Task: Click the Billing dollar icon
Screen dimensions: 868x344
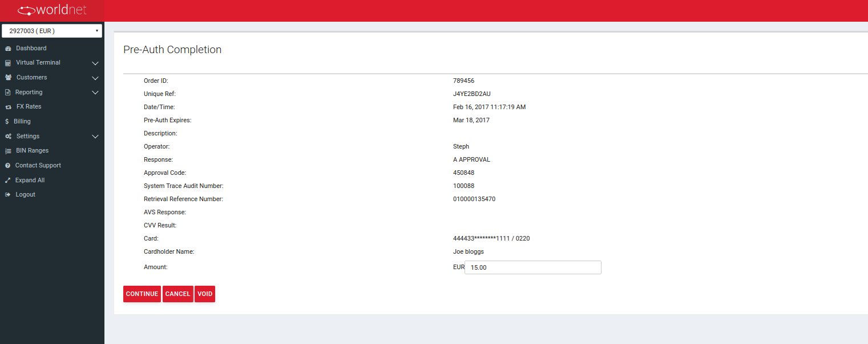Action: point(7,122)
